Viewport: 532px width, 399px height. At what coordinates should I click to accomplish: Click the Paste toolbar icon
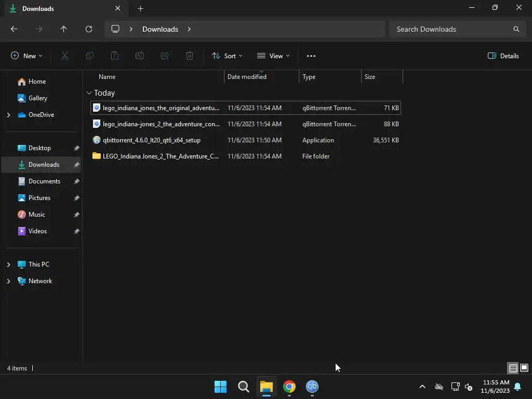click(115, 56)
